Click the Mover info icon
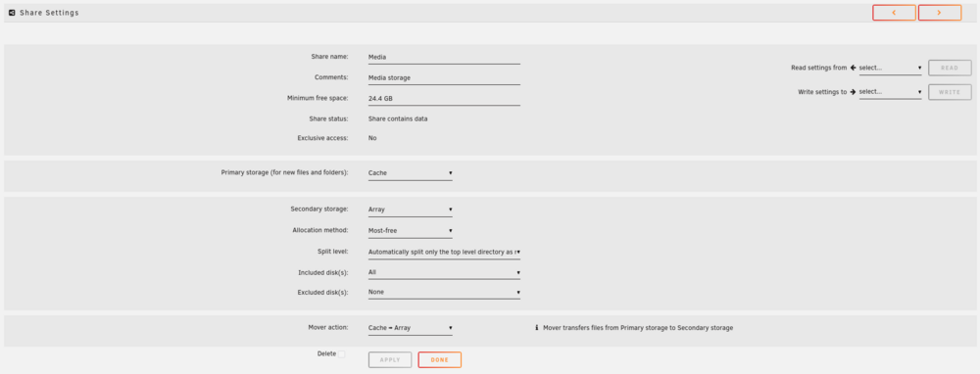This screenshot has height=374, width=980. 537,327
